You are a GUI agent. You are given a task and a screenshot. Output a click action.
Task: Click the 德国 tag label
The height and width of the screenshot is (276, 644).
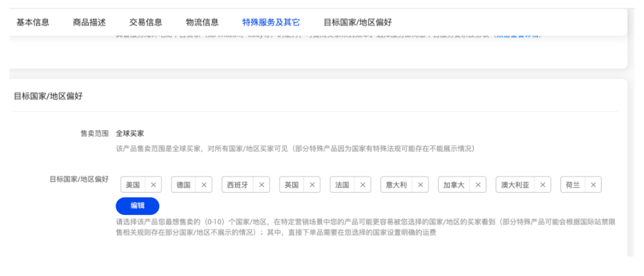(x=184, y=185)
